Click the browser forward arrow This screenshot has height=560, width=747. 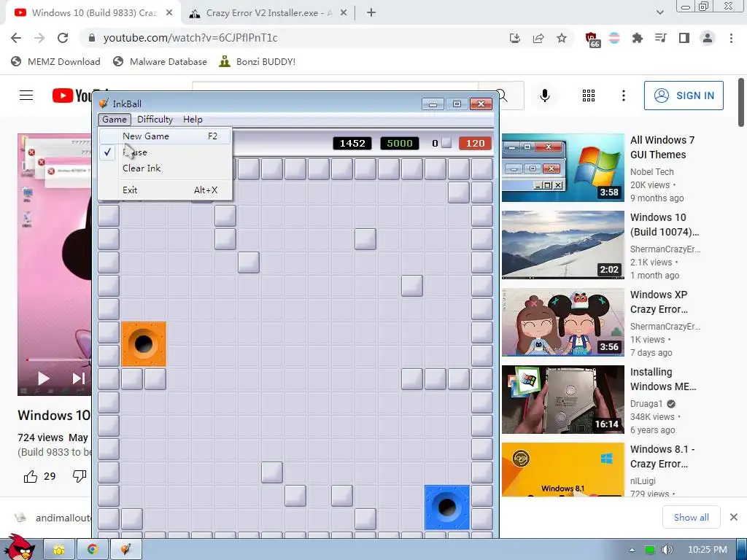[x=39, y=38]
